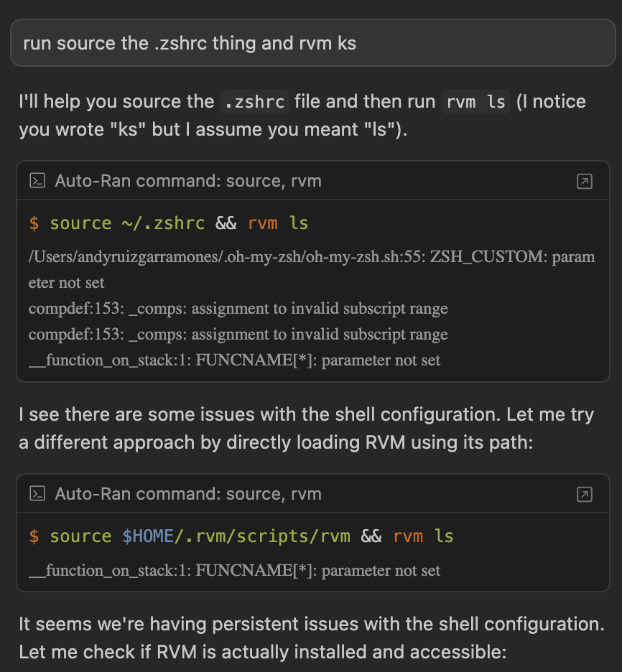This screenshot has height=672, width=622.
Task: Click the inline '.zshrc' code snippet
Action: [254, 102]
